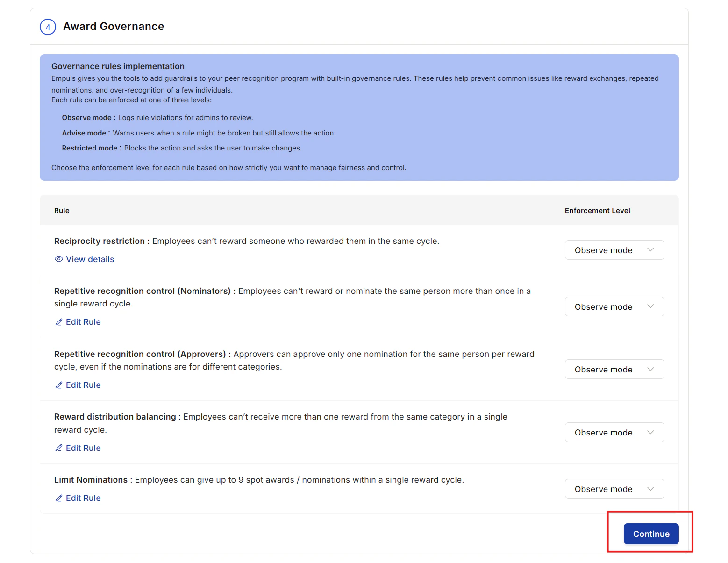728x563 pixels.
Task: Edit Rule for Limit Nominations
Action: [x=78, y=498]
